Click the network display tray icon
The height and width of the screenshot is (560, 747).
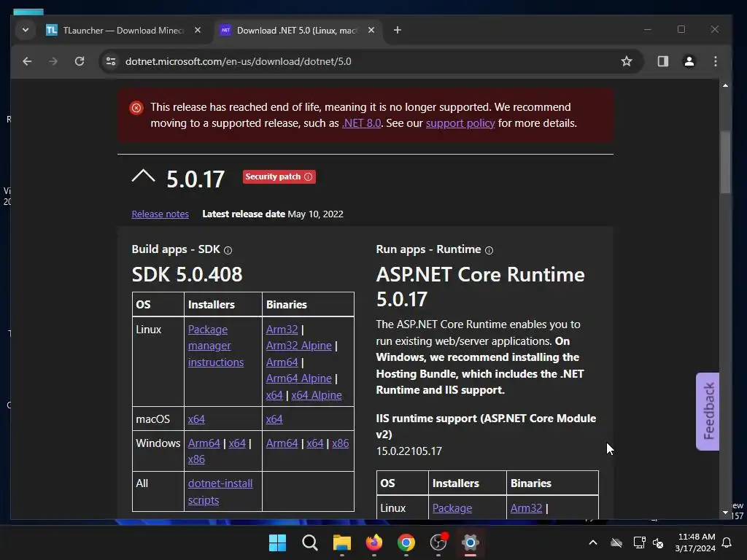[639, 542]
